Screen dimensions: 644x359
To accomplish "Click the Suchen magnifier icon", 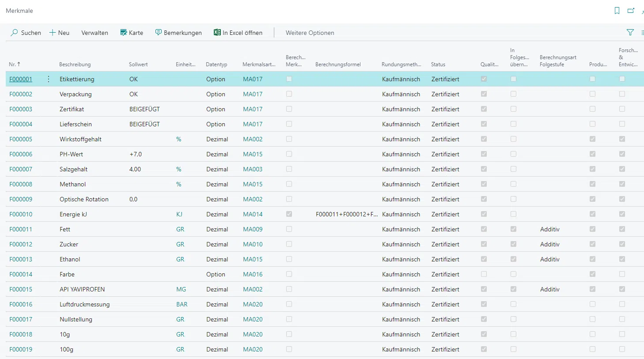I will tap(15, 33).
